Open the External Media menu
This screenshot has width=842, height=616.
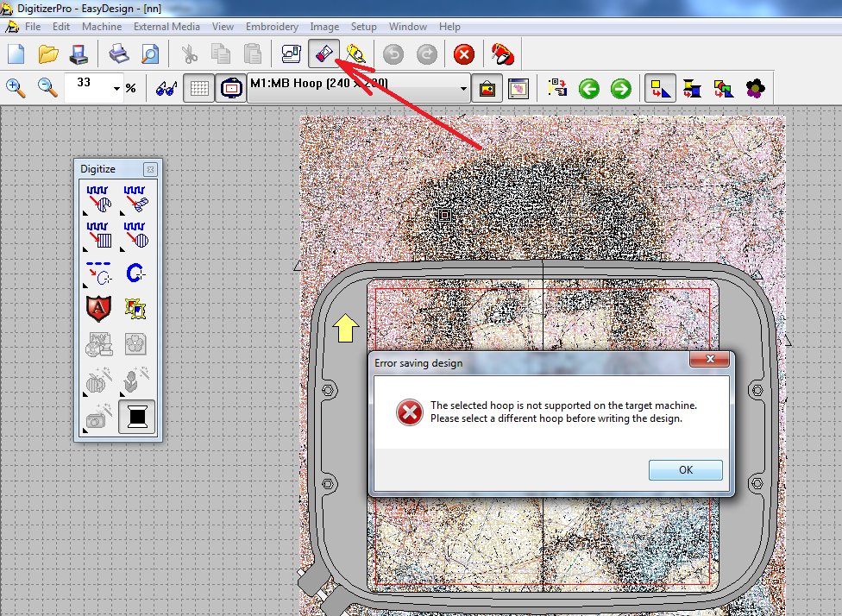[x=167, y=27]
